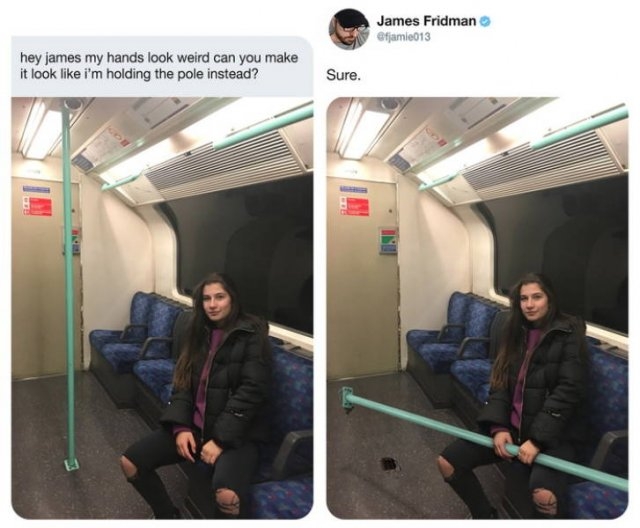Click the pole bracket end in edited photo
640x528 pixels.
tap(347, 399)
